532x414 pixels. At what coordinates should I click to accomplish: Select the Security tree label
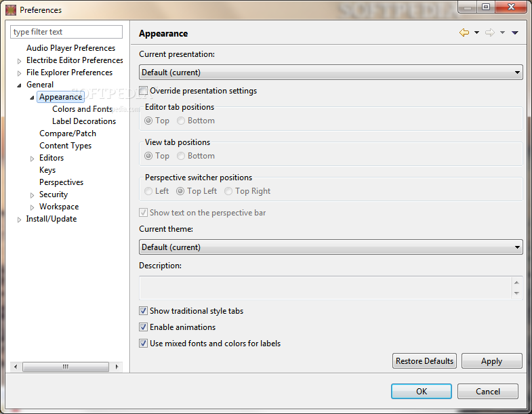[x=54, y=194]
